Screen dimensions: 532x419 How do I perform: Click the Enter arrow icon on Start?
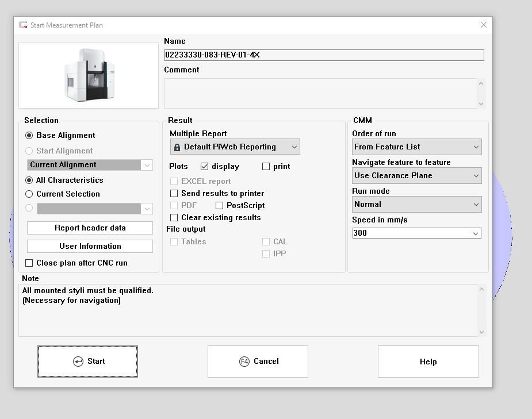pos(78,362)
